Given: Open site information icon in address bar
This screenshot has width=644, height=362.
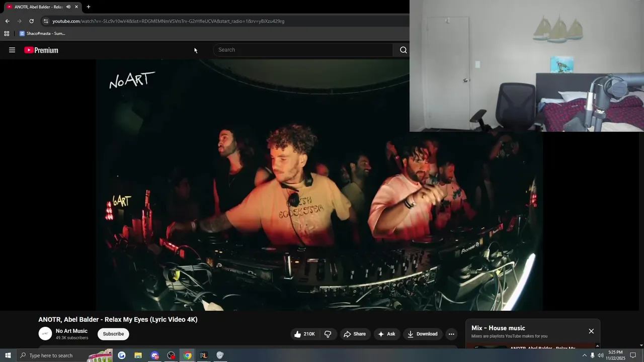Looking at the screenshot, I should point(46,21).
